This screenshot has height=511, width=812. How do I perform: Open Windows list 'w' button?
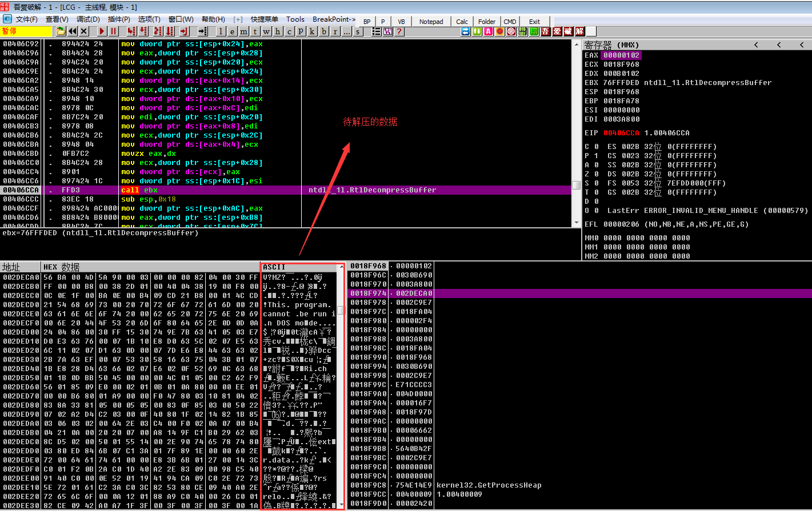(266, 31)
